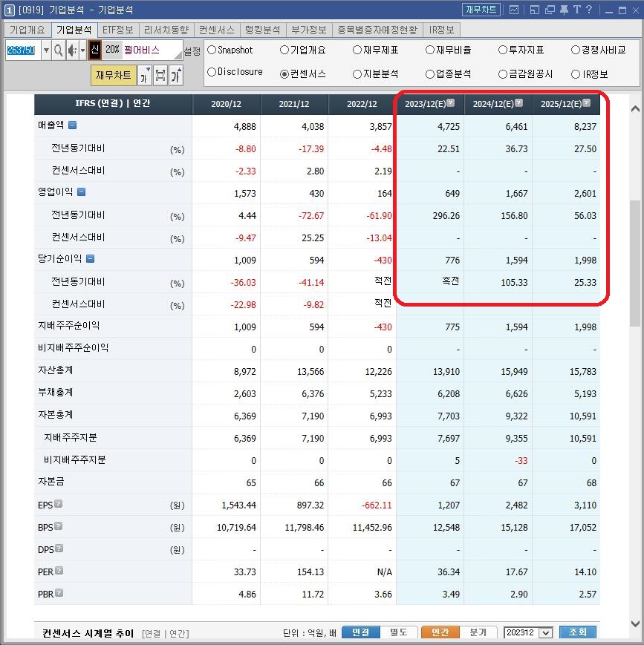
Task: Click the 조회 search button
Action: (x=578, y=632)
